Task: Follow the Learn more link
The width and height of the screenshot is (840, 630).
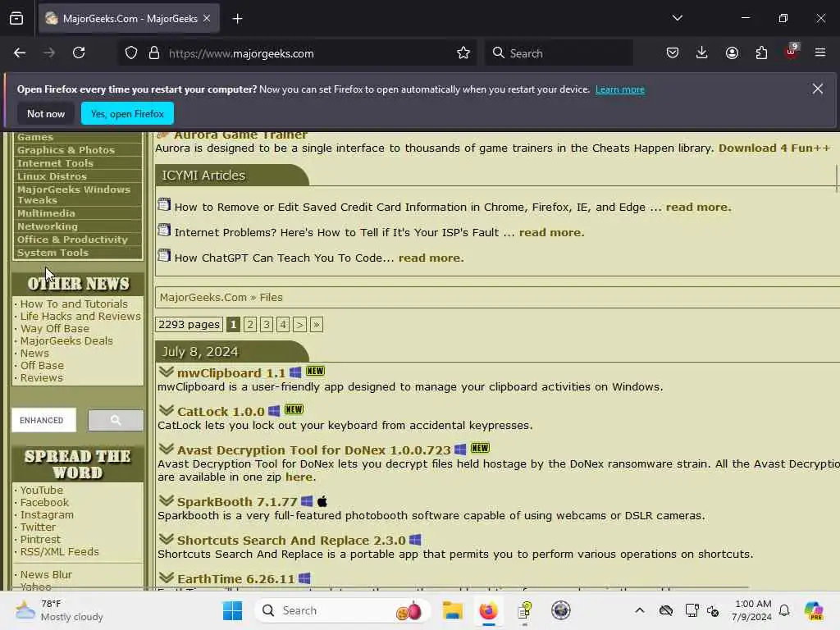Action: click(x=620, y=89)
